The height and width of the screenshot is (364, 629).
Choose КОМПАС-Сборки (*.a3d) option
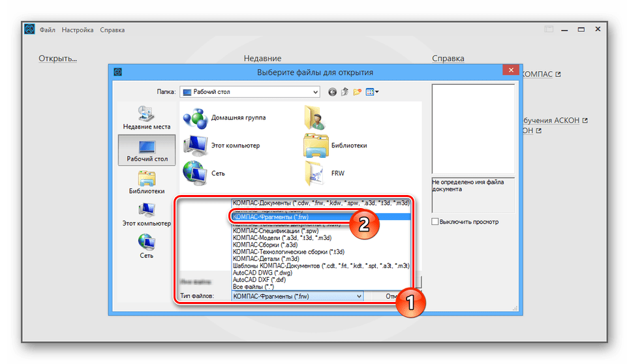tap(321, 245)
